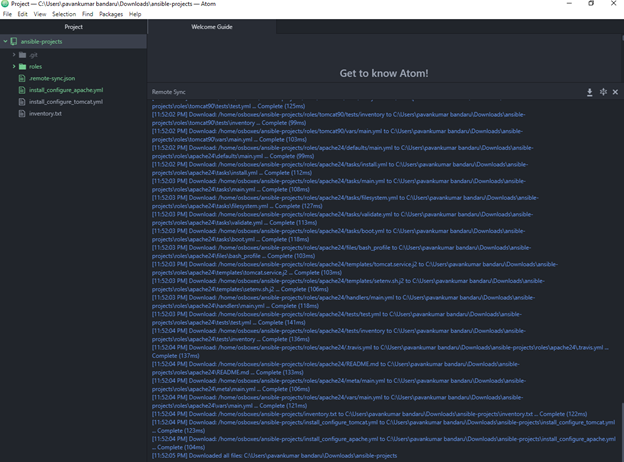Click log line downloading inventory.txt

(x=369, y=414)
